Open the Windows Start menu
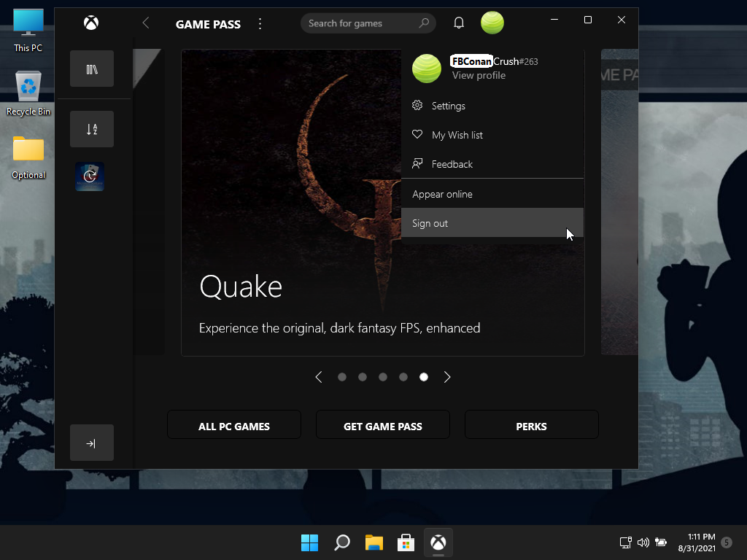 [309, 542]
